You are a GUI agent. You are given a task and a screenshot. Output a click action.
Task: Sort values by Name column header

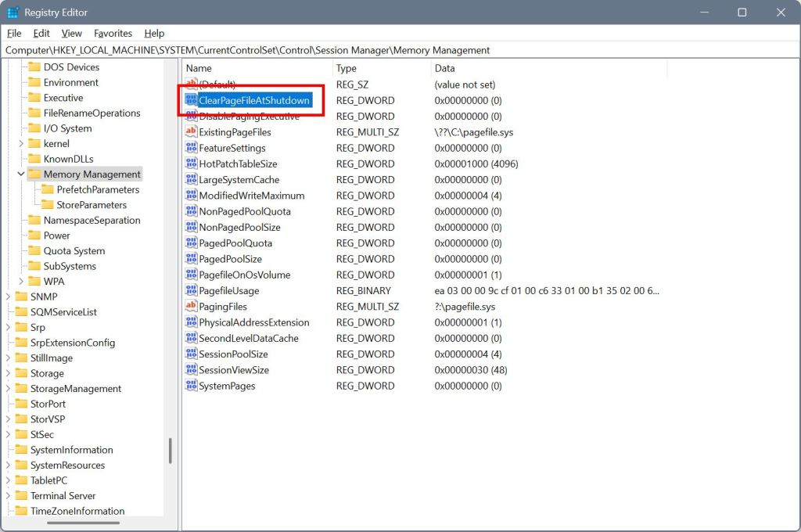pyautogui.click(x=257, y=68)
